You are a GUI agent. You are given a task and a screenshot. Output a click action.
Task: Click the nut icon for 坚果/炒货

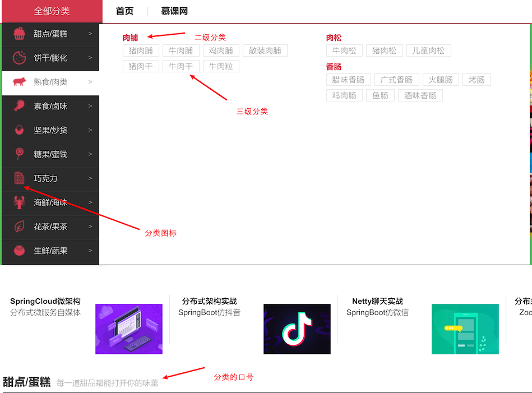coord(19,130)
